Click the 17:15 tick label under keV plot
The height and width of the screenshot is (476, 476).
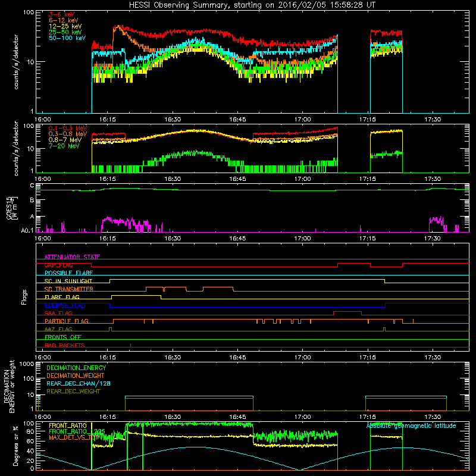[x=367, y=120]
